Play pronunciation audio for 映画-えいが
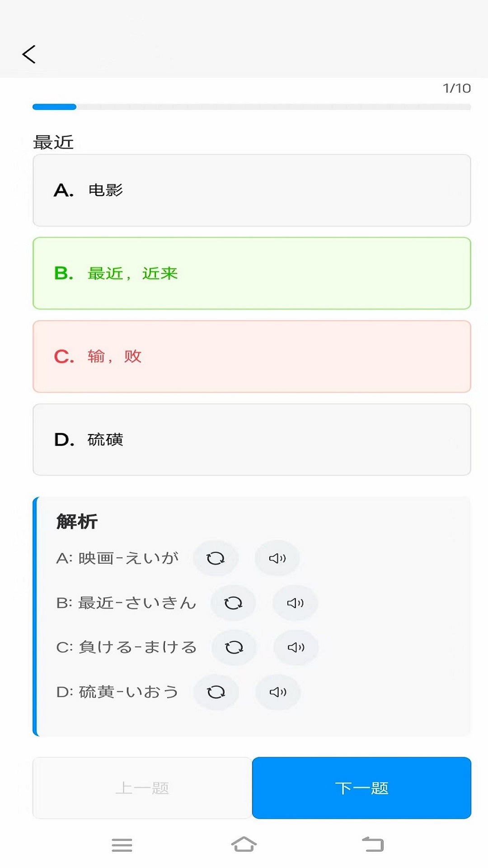Viewport: 488px width, 868px height. coord(277,558)
